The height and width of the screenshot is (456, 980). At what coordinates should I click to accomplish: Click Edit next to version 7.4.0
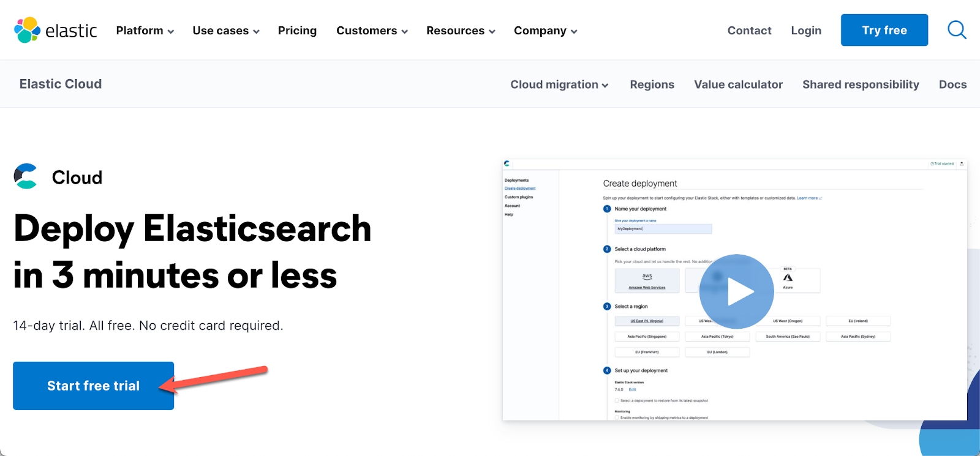click(x=633, y=389)
